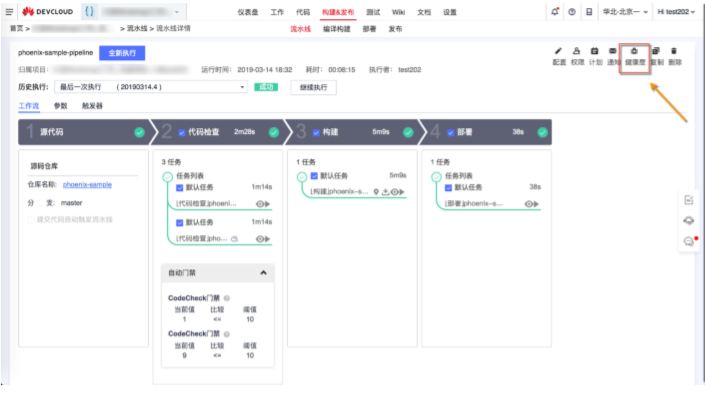Open 工作 menu
Screen dimensions: 705x401
pos(277,12)
